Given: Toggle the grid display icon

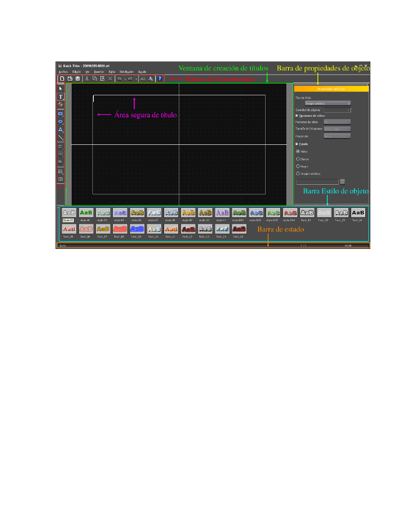Looking at the screenshot, I should (61, 171).
